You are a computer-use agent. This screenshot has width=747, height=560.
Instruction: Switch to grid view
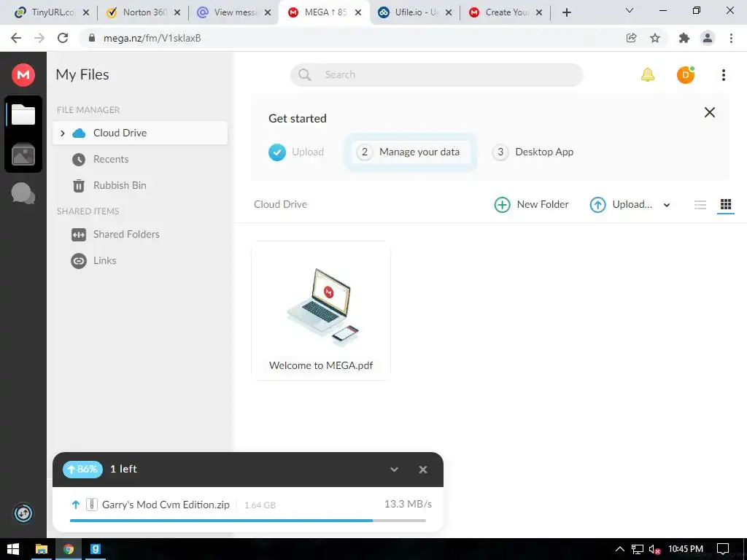click(726, 204)
